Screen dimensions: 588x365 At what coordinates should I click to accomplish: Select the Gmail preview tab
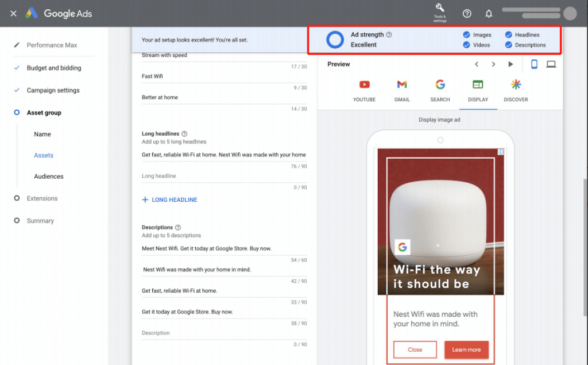[402, 91]
